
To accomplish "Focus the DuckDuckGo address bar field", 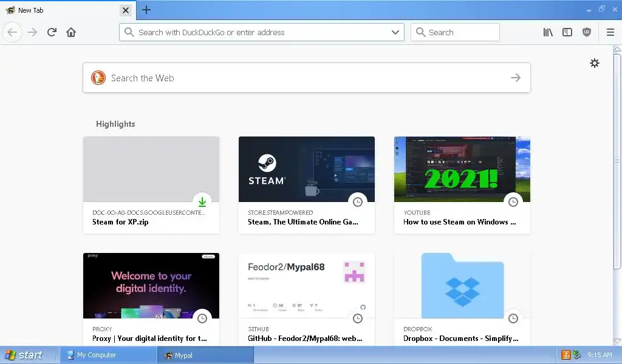I will (x=261, y=32).
